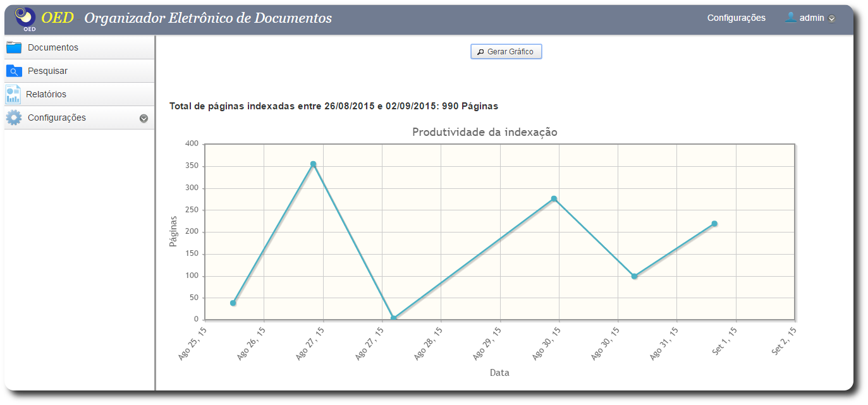Click the Ago 31, 15 axis label
868x405 pixels.
[x=664, y=343]
